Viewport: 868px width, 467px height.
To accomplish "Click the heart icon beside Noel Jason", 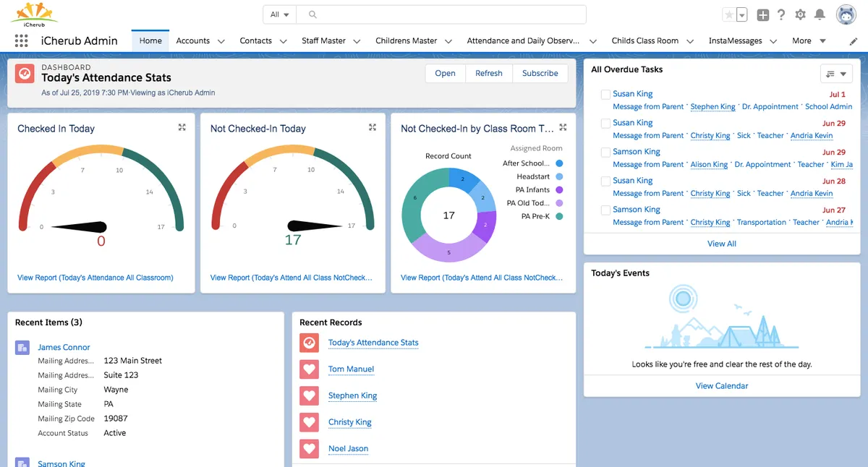I will coord(310,449).
